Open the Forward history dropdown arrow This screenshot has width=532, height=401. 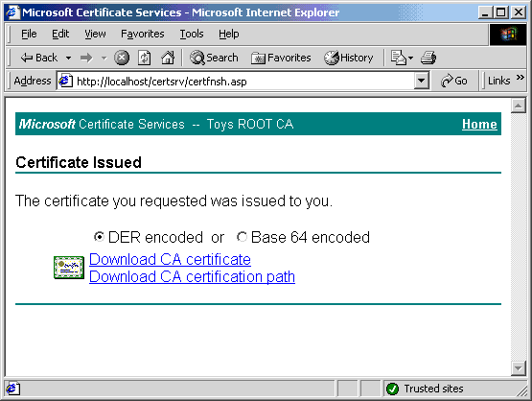coord(104,59)
